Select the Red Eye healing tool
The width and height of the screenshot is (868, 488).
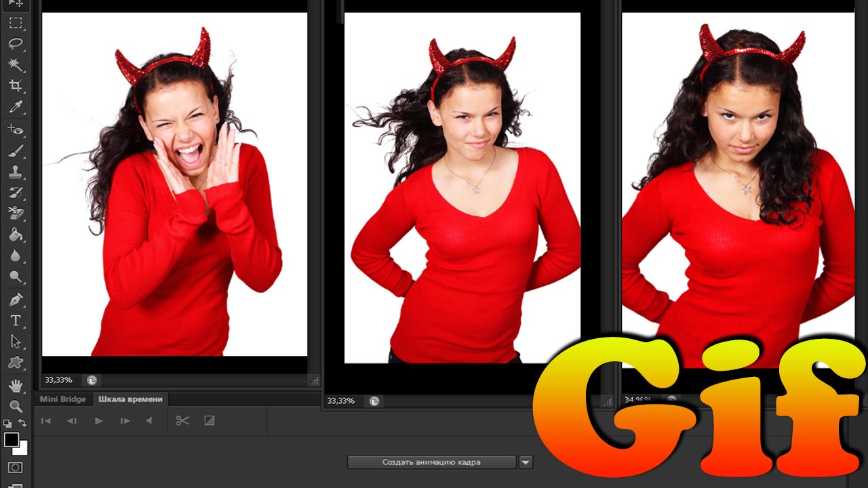tap(16, 129)
